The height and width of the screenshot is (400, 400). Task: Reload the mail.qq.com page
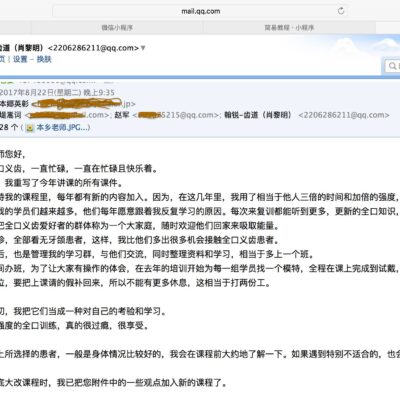(x=341, y=11)
